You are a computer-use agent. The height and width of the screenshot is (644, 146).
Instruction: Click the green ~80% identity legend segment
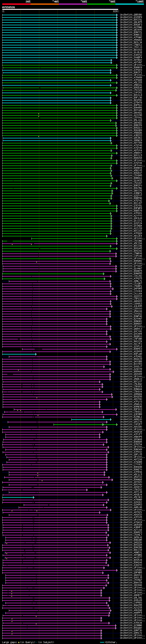[101, 4]
